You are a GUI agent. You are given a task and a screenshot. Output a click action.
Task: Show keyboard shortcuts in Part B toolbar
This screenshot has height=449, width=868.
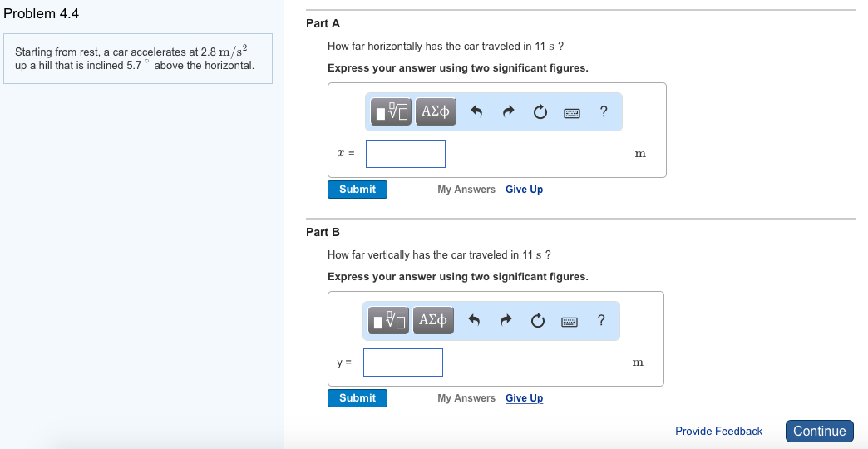571,321
